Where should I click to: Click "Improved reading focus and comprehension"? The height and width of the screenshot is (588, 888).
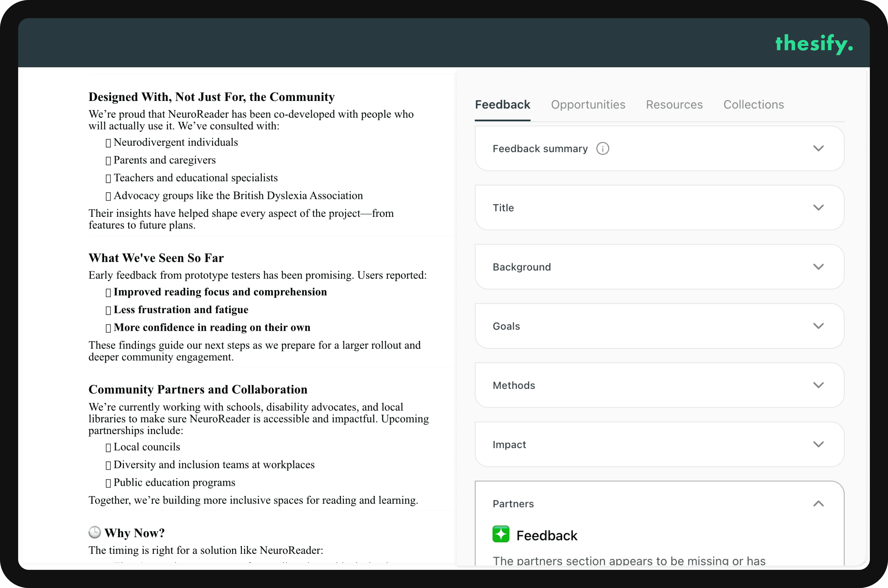pos(220,292)
